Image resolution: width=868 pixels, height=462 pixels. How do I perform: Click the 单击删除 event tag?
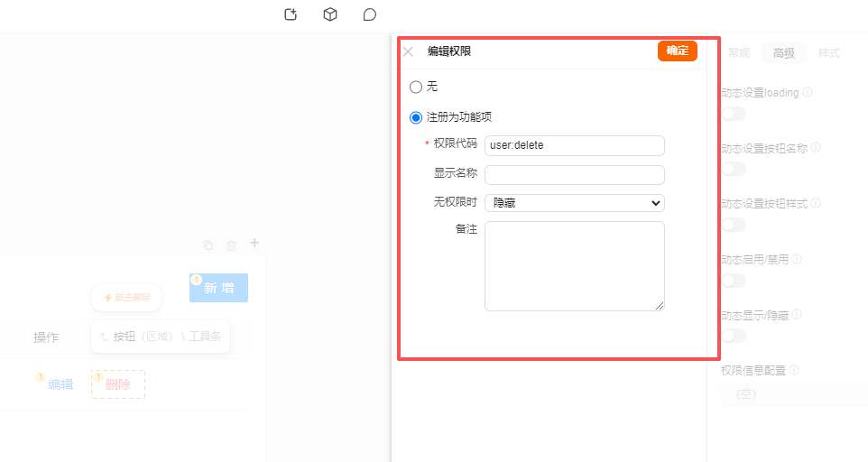pos(126,298)
